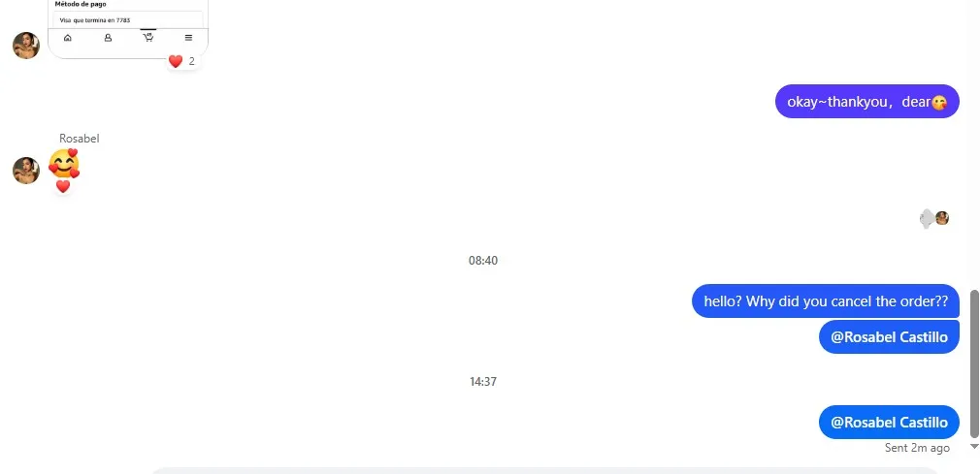
Task: Focus the message input box at bottom
Action: point(545,470)
